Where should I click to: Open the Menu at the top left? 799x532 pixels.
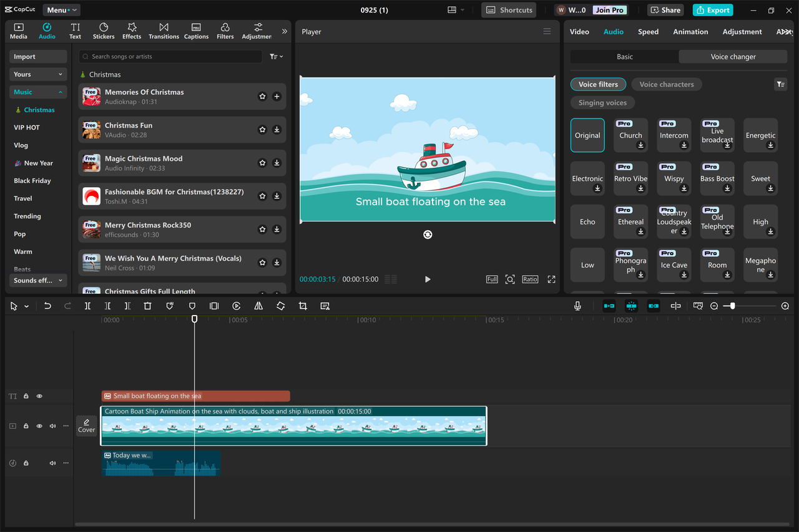click(61, 9)
